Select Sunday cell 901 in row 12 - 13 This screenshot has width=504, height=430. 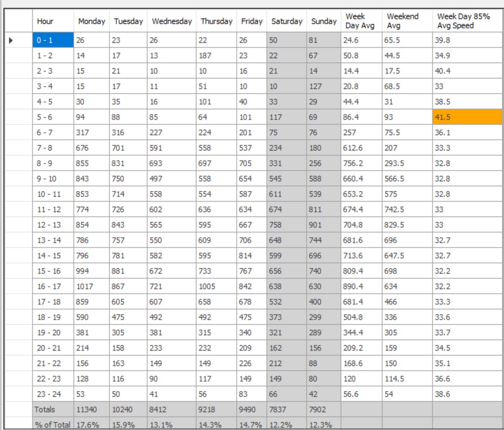tap(324, 225)
